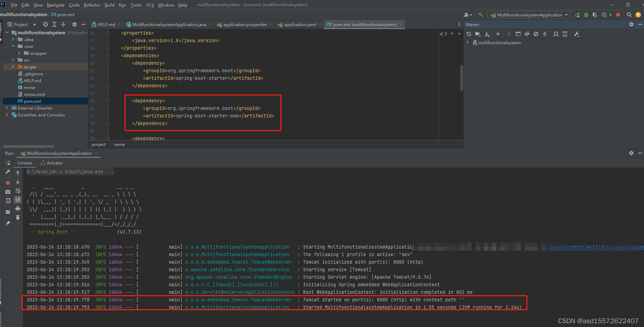Viewport: 644px width, 327px height.
Task: Execute Maven goal via the terminal icon
Action: pos(518,34)
